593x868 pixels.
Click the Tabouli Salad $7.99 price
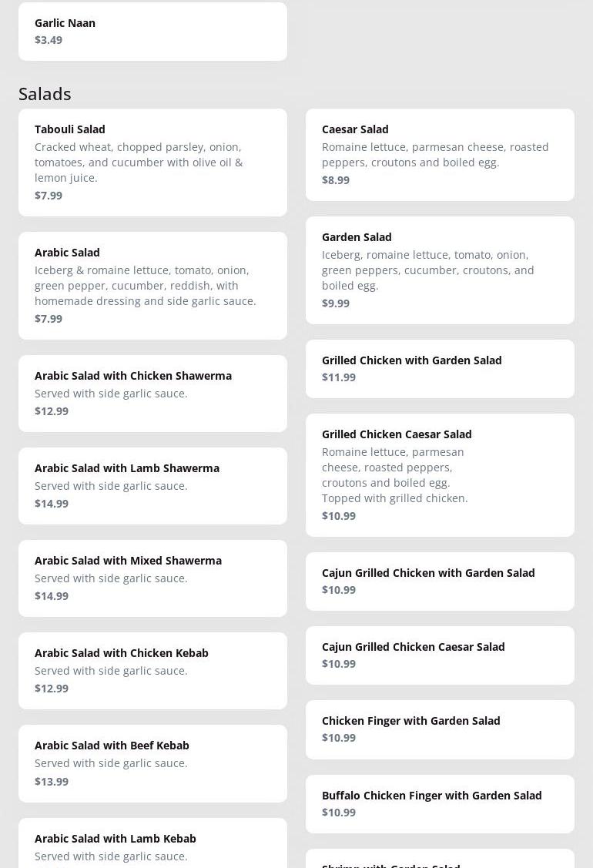tap(49, 196)
